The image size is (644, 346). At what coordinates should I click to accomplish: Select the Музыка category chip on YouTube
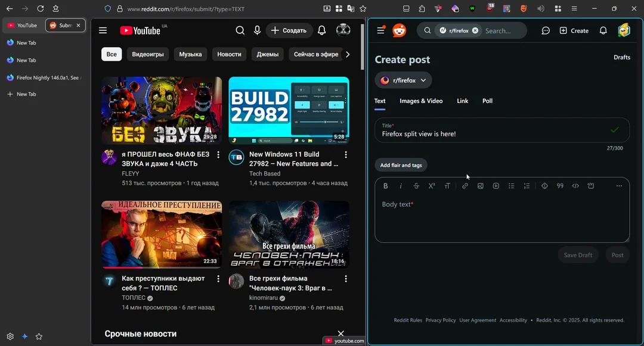(190, 54)
